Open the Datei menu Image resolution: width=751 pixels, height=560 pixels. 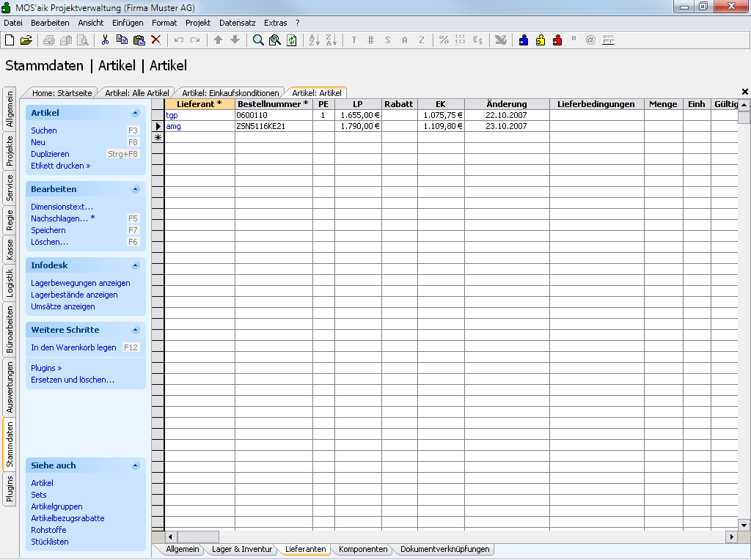pos(13,23)
